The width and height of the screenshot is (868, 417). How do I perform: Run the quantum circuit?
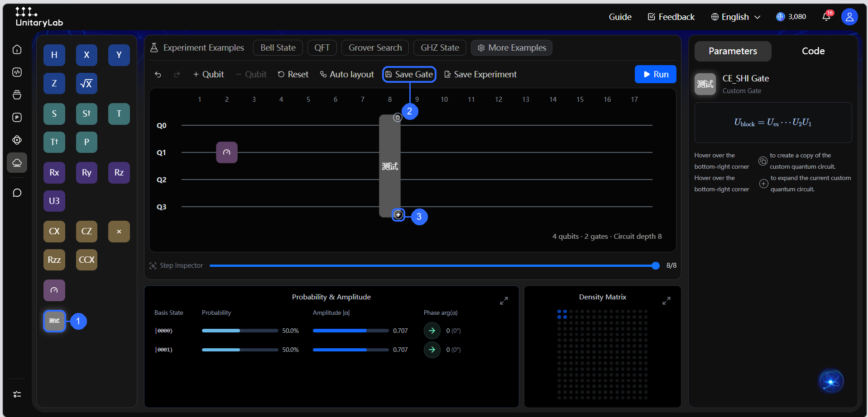click(x=655, y=74)
